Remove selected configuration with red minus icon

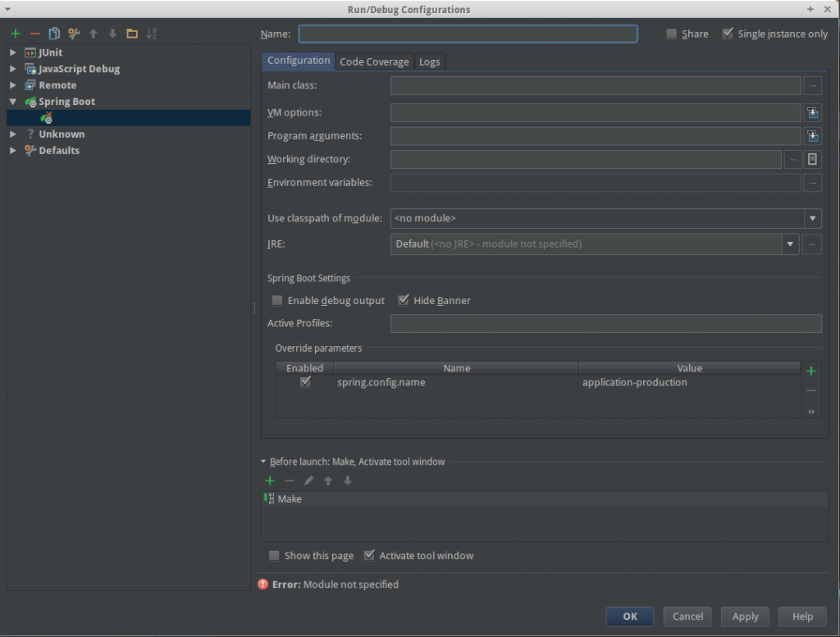(34, 34)
